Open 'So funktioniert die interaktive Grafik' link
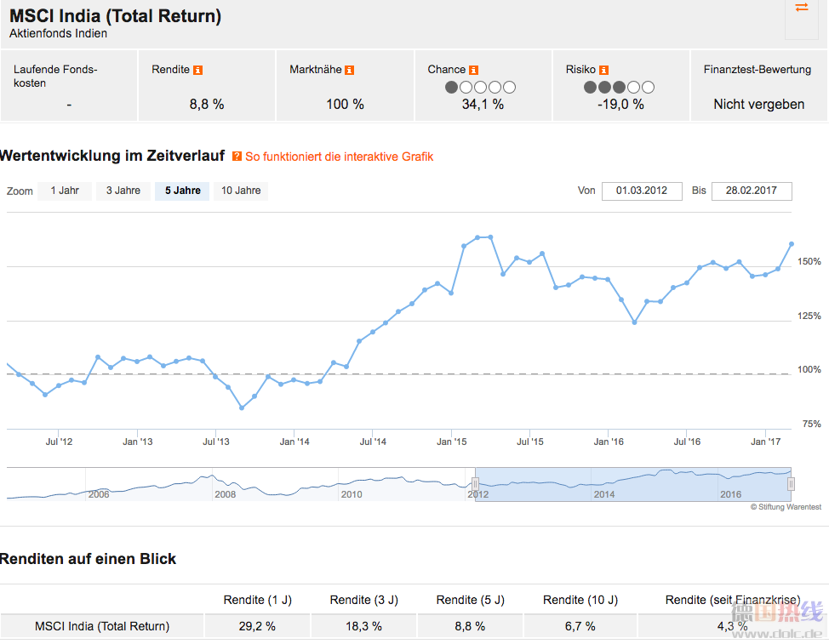Screen dimensions: 829x644 pyautogui.click(x=340, y=157)
